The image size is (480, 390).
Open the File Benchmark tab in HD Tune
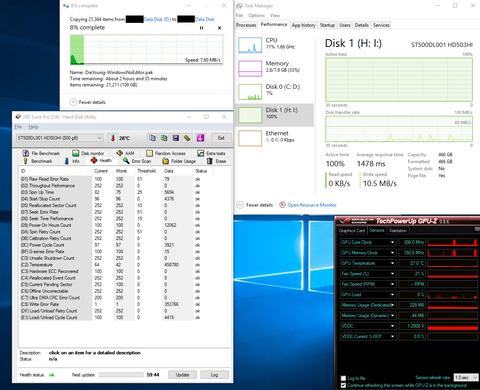(x=41, y=153)
